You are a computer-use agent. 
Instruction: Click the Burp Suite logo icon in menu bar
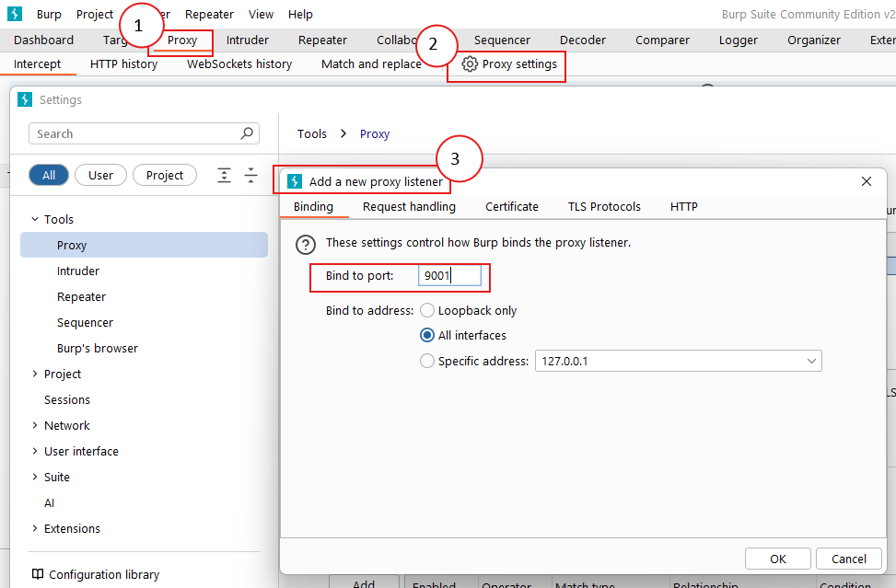(15, 14)
